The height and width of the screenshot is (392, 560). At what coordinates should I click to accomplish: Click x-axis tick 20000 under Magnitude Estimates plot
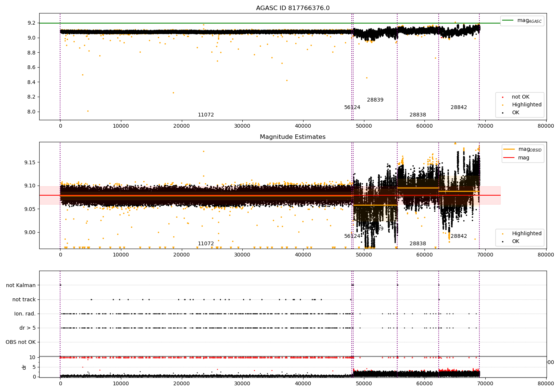click(x=181, y=255)
